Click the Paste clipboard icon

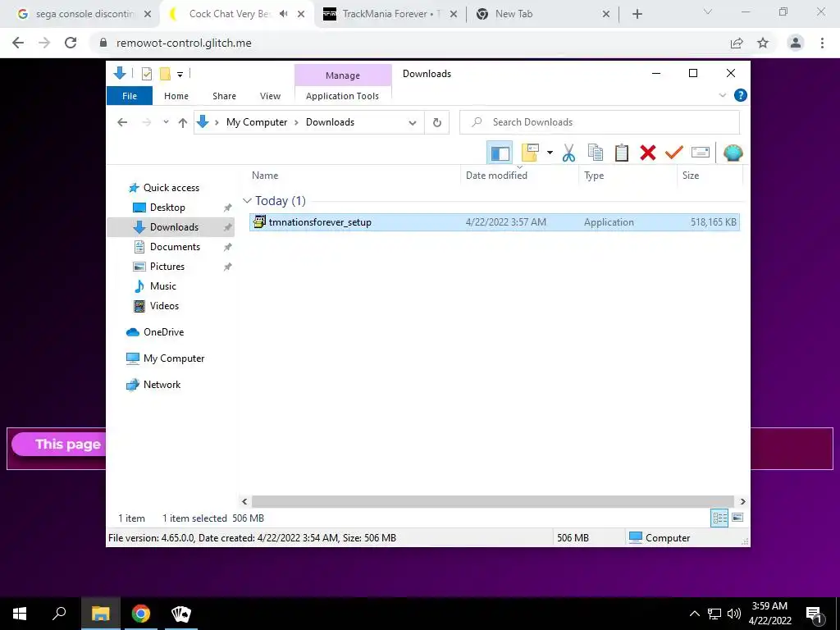click(622, 153)
